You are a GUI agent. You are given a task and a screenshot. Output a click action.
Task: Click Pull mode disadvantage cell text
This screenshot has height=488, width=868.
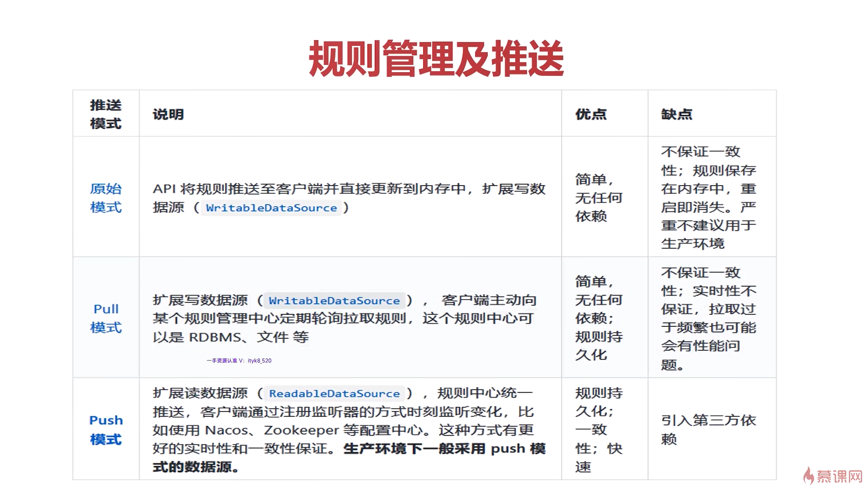(x=708, y=318)
